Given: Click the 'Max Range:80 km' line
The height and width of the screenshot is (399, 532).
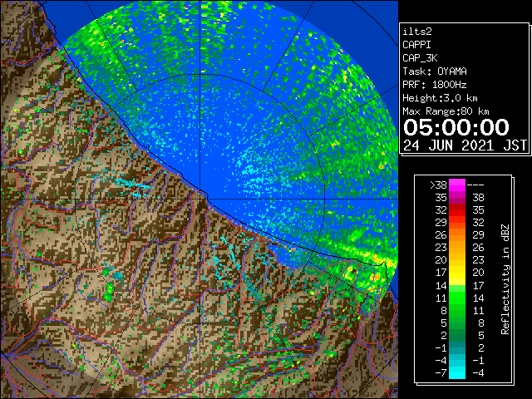Looking at the screenshot, I should tap(446, 111).
